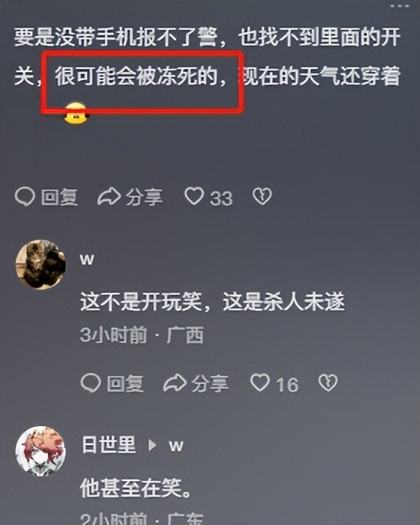Tap the replied-to user w next to triangle
Viewport: 420px width, 525px height.
pos(176,446)
